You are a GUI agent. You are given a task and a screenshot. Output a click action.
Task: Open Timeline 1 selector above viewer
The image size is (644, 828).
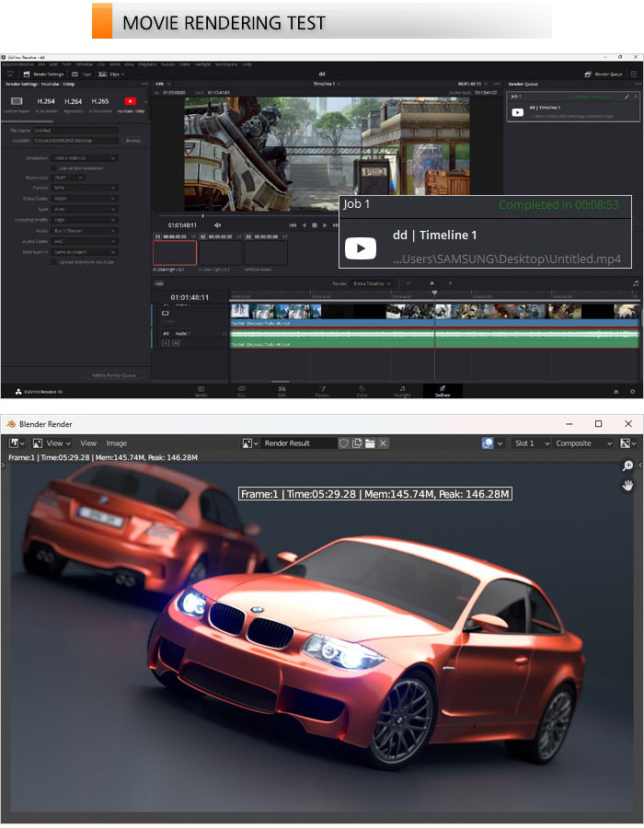[x=327, y=84]
